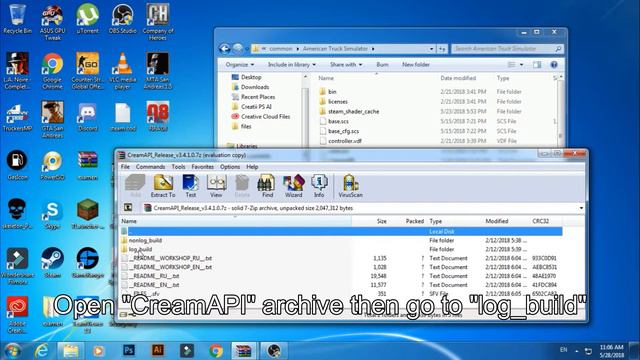The width and height of the screenshot is (640, 360).
Task: Open the WinRAR File menu
Action: 125,167
